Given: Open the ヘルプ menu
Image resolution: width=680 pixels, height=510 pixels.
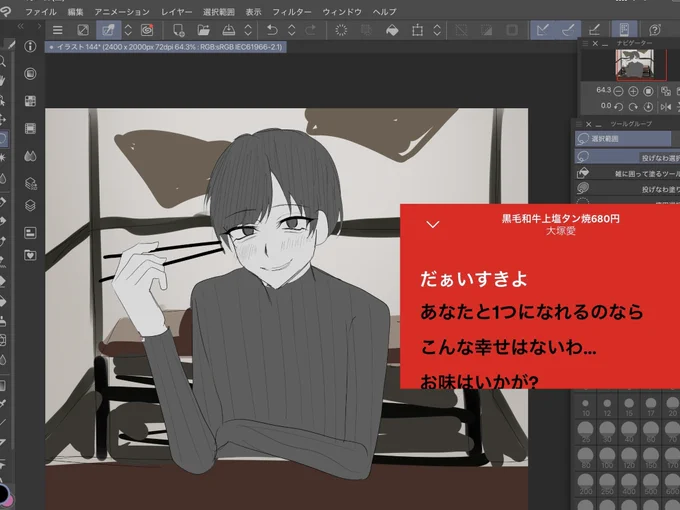Looking at the screenshot, I should coord(384,12).
